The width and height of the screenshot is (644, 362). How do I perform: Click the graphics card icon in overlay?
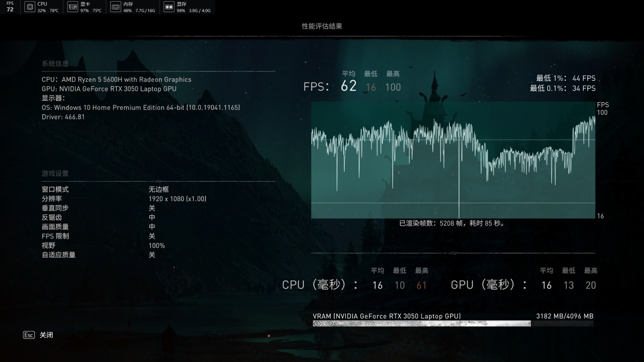72,7
